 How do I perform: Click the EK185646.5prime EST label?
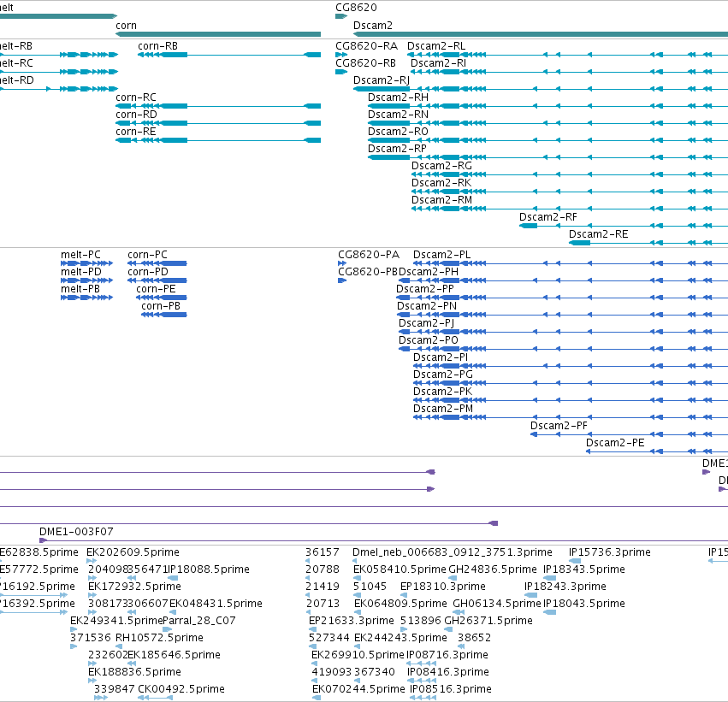pos(175,655)
